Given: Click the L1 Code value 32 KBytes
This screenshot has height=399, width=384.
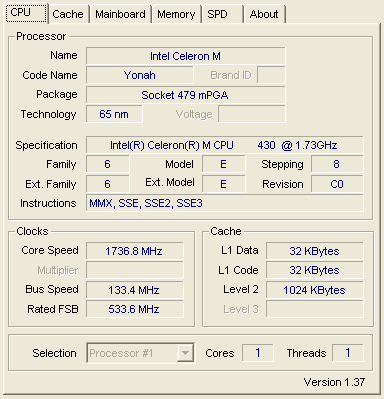Looking at the screenshot, I should tap(315, 270).
